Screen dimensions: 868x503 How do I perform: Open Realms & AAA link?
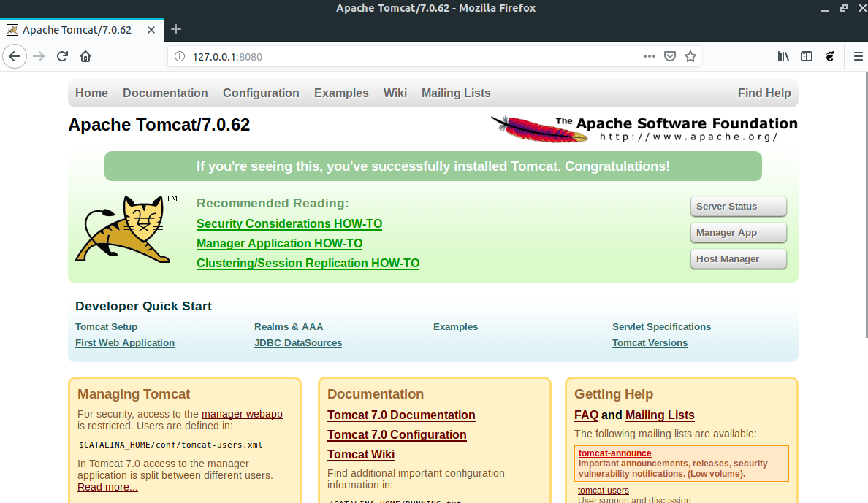(x=289, y=327)
